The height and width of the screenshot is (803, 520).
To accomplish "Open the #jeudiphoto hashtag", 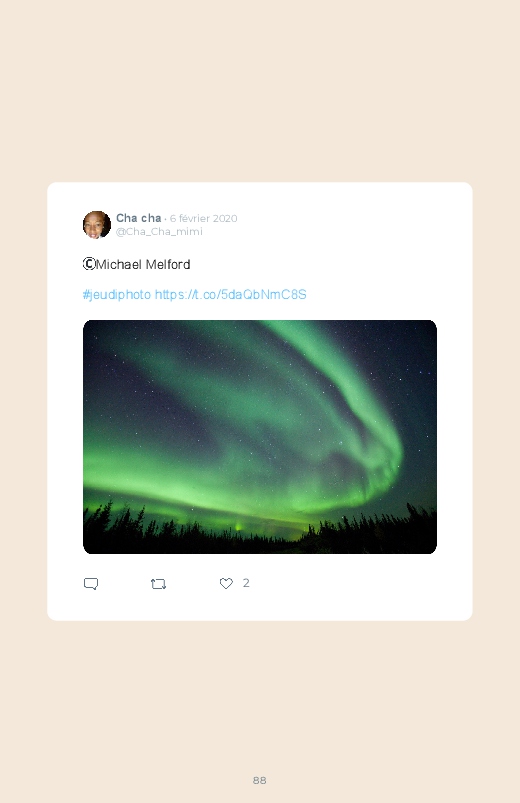I will click(117, 294).
